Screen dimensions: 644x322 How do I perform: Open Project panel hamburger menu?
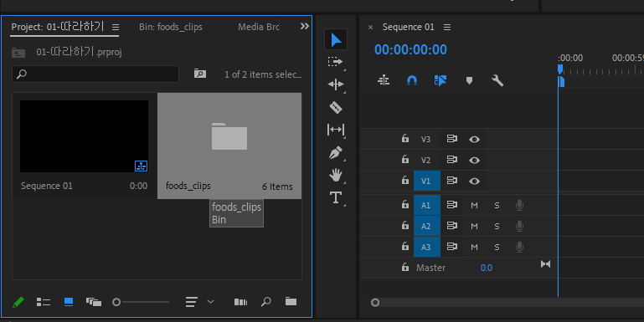pyautogui.click(x=116, y=27)
